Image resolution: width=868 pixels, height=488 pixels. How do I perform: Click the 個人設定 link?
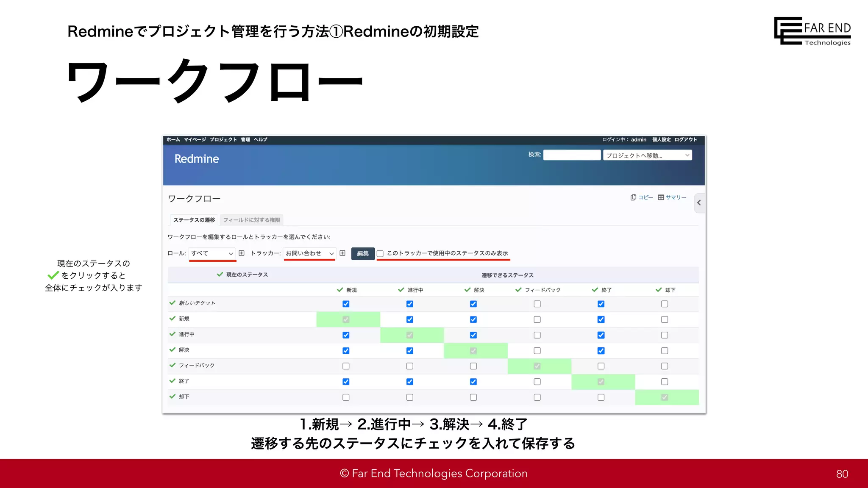[x=661, y=139]
